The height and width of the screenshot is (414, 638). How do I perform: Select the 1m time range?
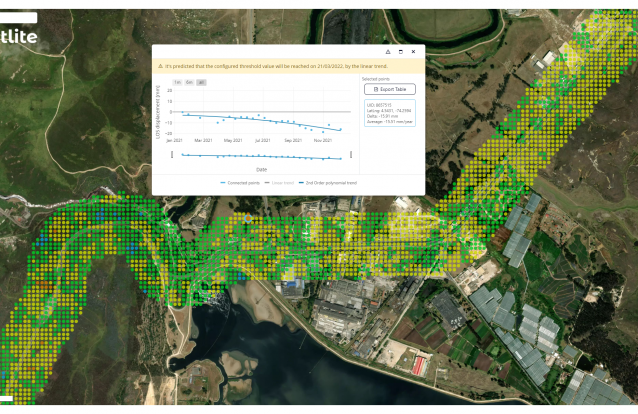(177, 81)
